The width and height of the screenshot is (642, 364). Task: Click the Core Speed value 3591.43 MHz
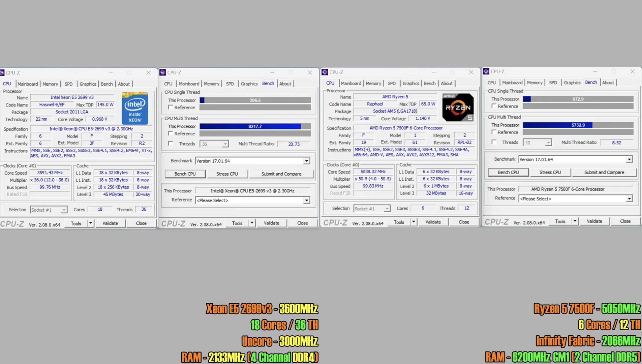tap(50, 173)
